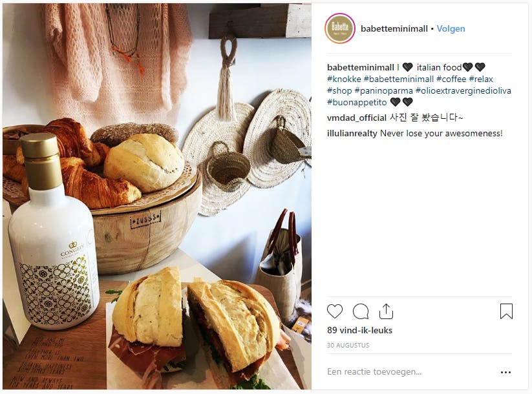
Task: Visit commenter illulianrealty's profile
Action: 352,133
